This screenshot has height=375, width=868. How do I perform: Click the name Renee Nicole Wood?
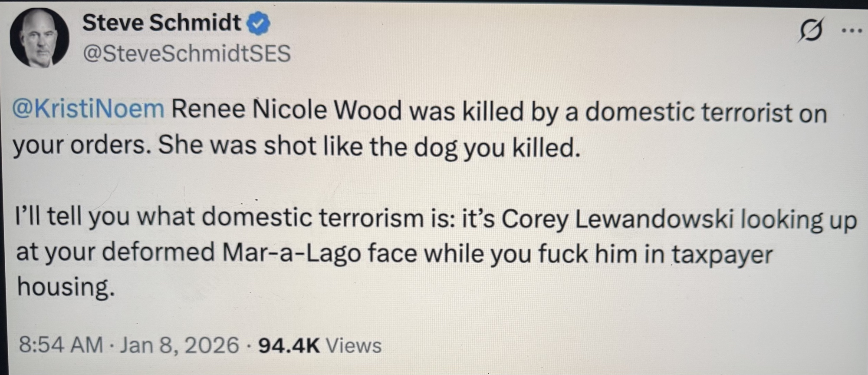[x=286, y=110]
